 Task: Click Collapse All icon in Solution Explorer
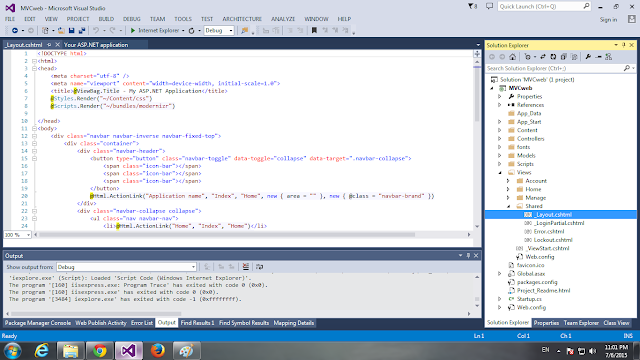tap(563, 57)
